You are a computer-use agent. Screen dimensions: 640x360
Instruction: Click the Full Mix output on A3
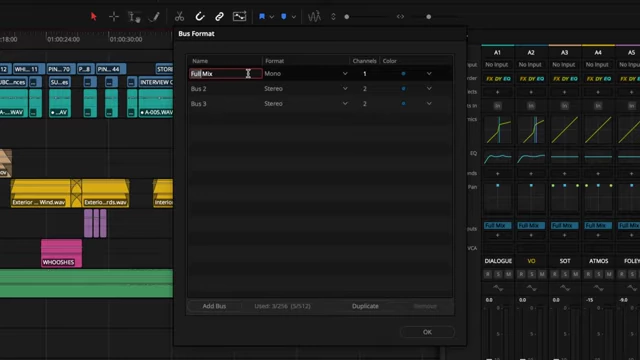(564, 225)
